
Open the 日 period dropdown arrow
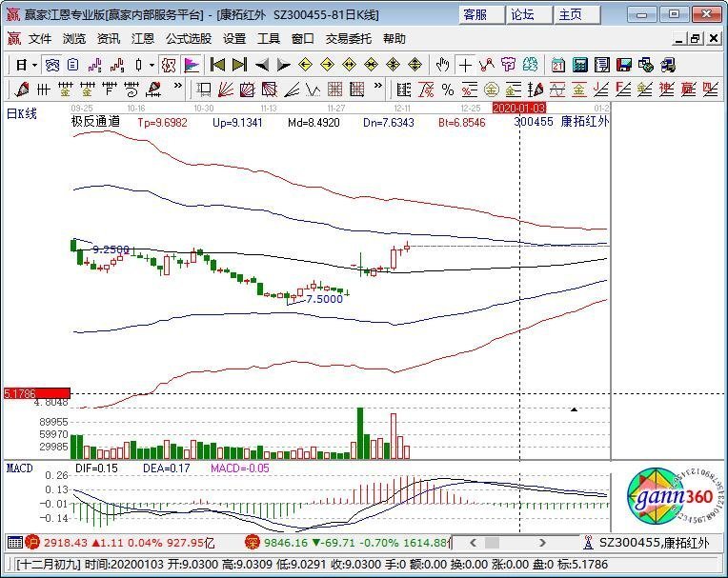34,66
